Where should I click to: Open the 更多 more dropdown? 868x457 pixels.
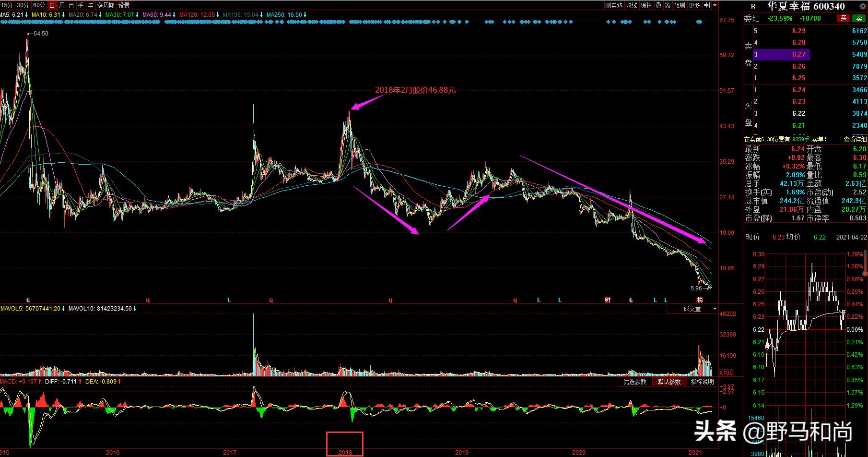pyautogui.click(x=694, y=6)
